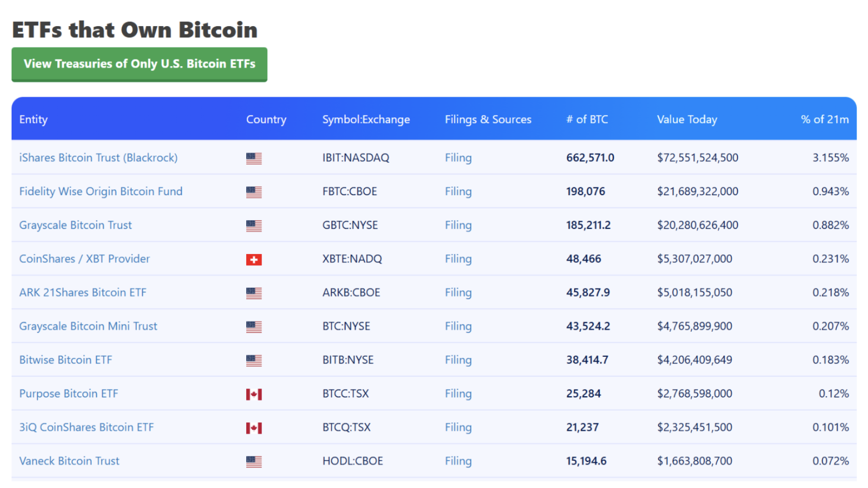This screenshot has width=868, height=488.
Task: Select the 48,466 BTC amount cell
Action: click(x=583, y=259)
